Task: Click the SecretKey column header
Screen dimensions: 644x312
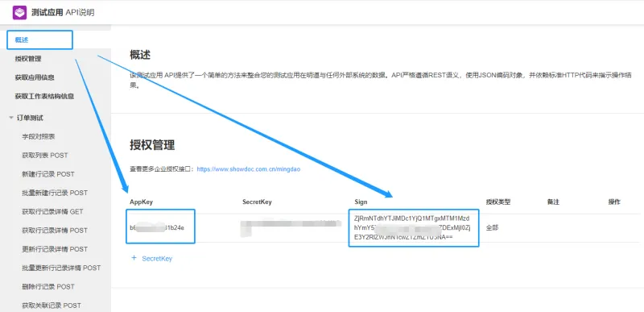Action: 257,202
